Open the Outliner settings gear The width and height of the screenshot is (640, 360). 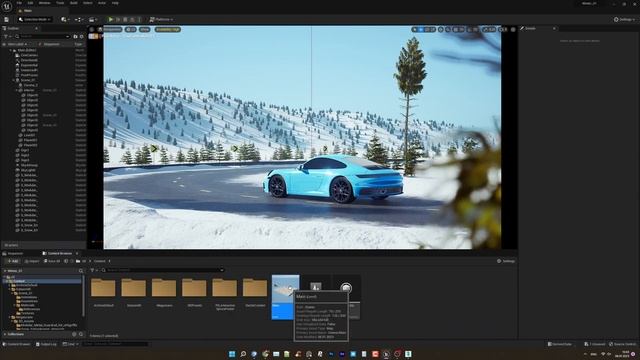(82, 36)
